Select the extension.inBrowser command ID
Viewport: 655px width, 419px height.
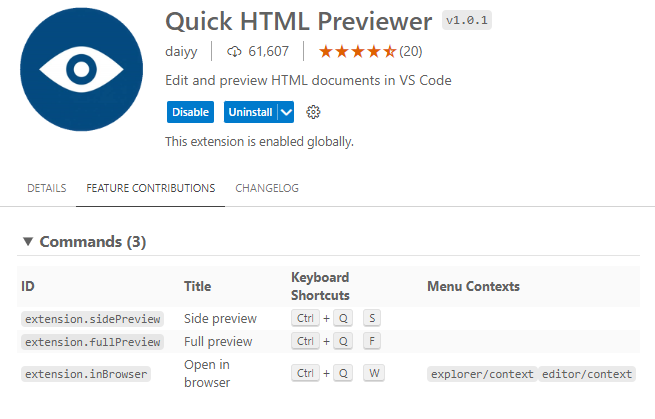(86, 374)
